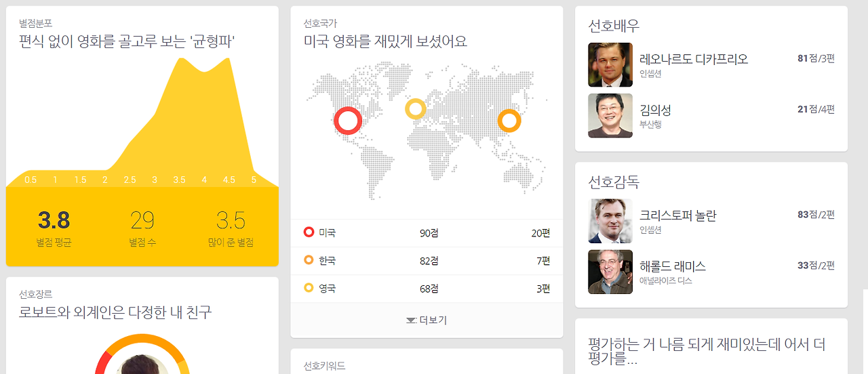Click the 33점/2편 score for 래미스
This screenshot has height=374, width=868.
click(x=816, y=265)
